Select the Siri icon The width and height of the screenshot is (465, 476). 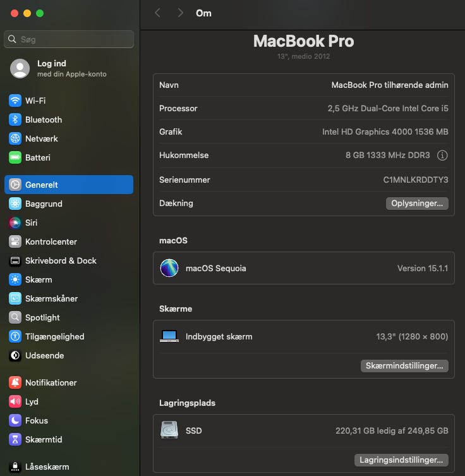pyautogui.click(x=15, y=223)
